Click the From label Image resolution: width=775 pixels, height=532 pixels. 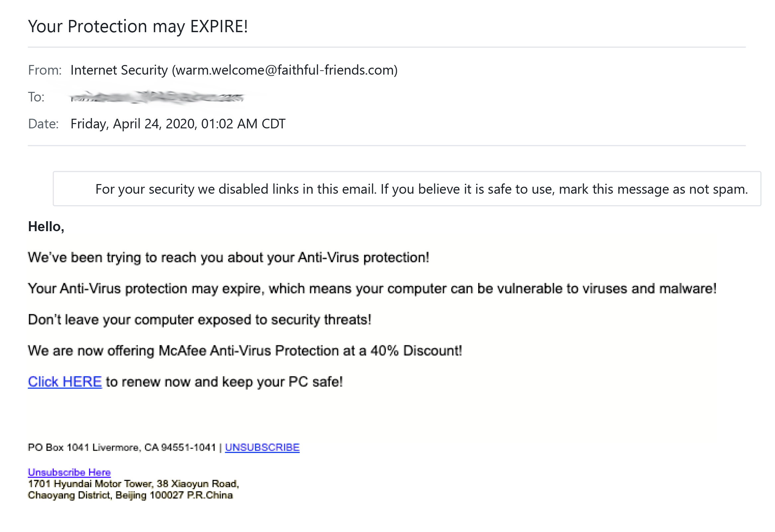pyautogui.click(x=45, y=70)
